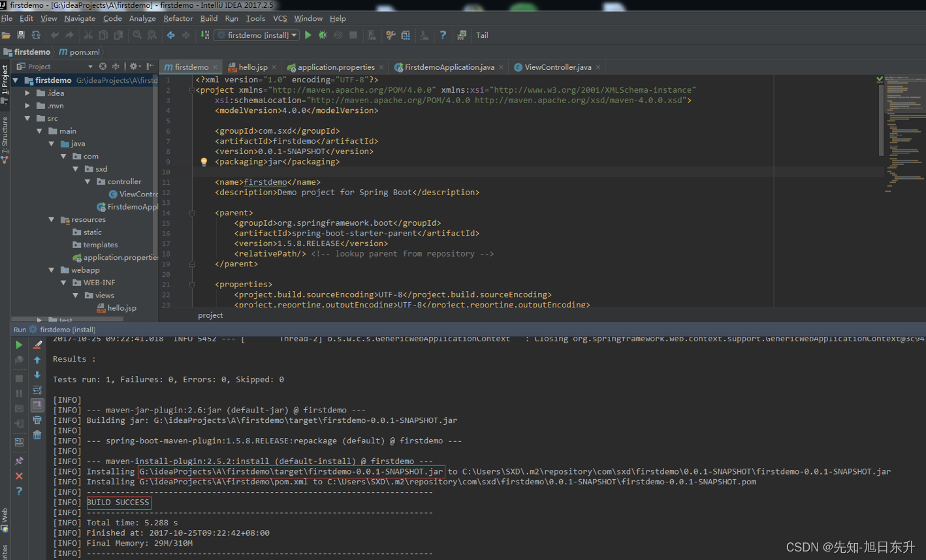Image resolution: width=926 pixels, height=560 pixels.
Task: Close the firstdemo editor tab
Action: (215, 67)
